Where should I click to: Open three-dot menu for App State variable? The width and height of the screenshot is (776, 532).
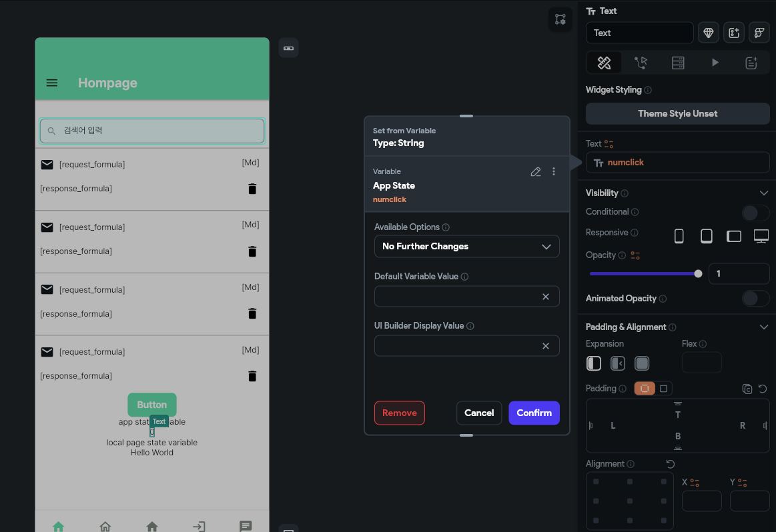pos(554,171)
